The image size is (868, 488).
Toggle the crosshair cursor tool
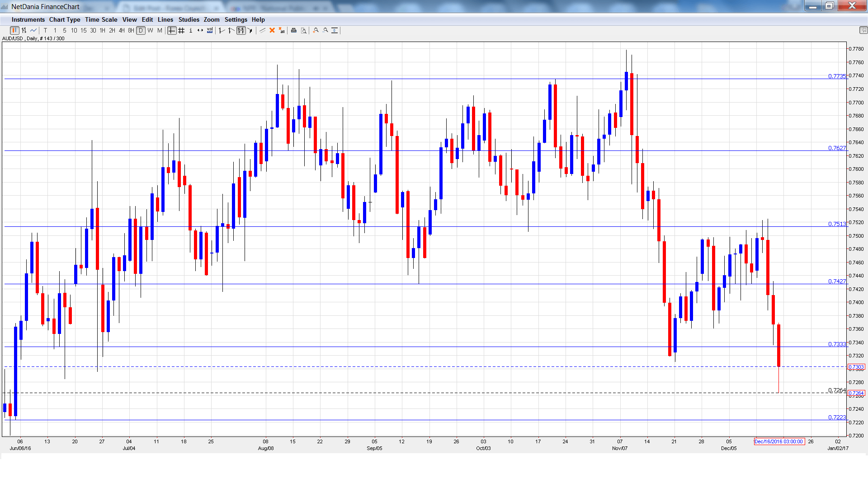click(172, 30)
